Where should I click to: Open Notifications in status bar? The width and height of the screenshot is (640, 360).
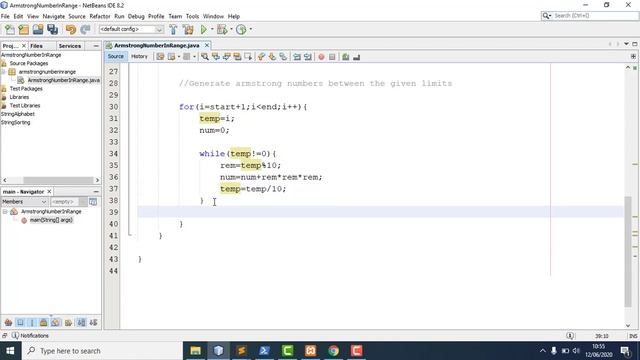pyautogui.click(x=30, y=336)
